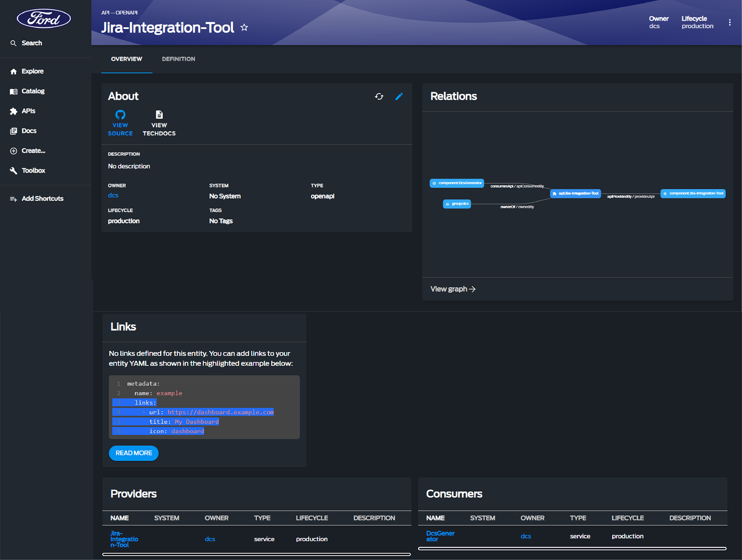Click the header Owner dcs label
This screenshot has height=560, width=742.
[x=659, y=22]
